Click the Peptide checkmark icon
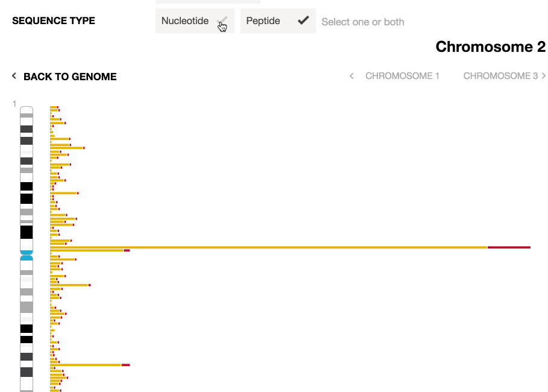548x392 pixels. point(303,21)
